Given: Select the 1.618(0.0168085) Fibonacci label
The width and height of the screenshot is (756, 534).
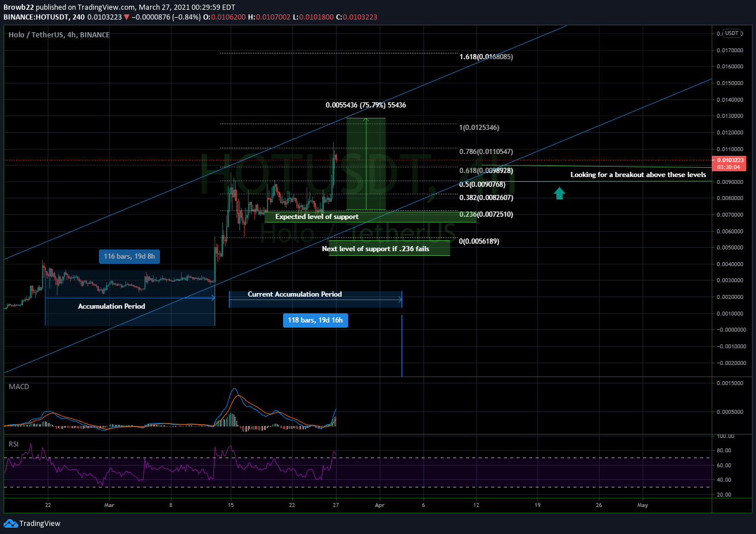Looking at the screenshot, I should point(486,57).
